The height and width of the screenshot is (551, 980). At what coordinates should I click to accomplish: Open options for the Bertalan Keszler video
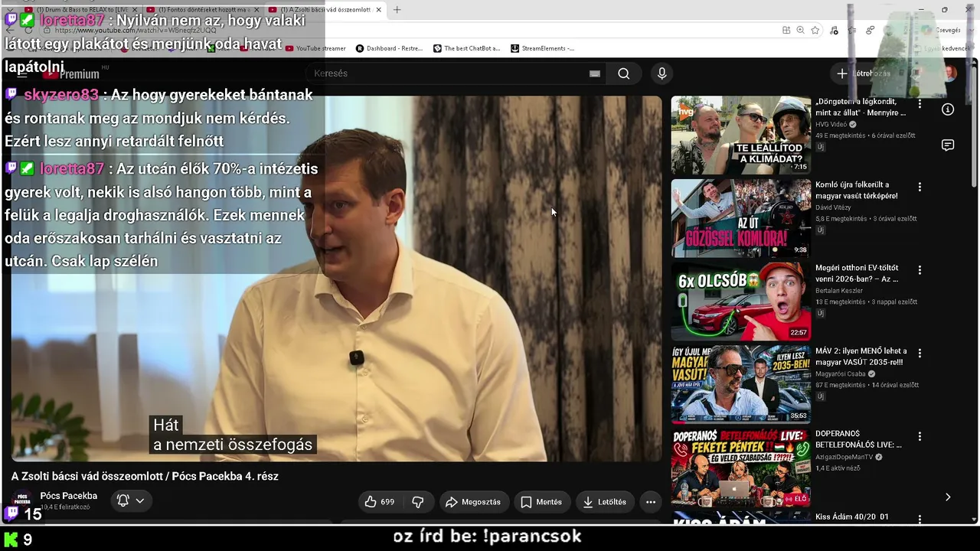920,270
